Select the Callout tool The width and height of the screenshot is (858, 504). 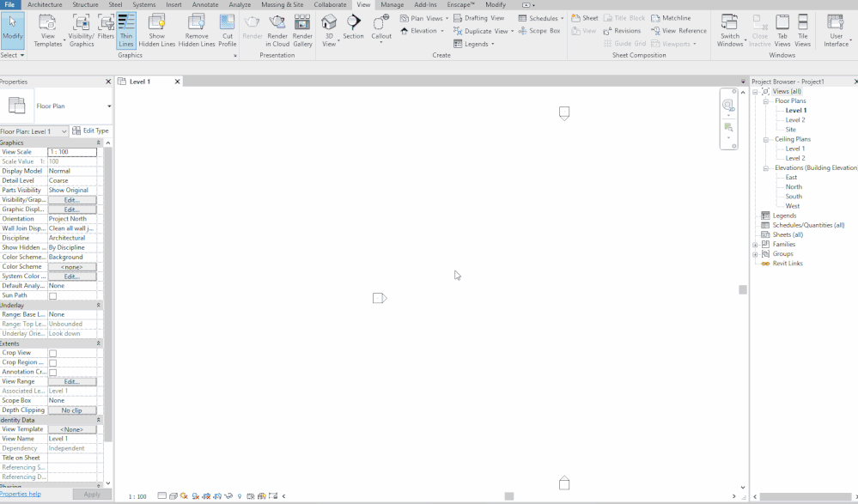[380, 28]
